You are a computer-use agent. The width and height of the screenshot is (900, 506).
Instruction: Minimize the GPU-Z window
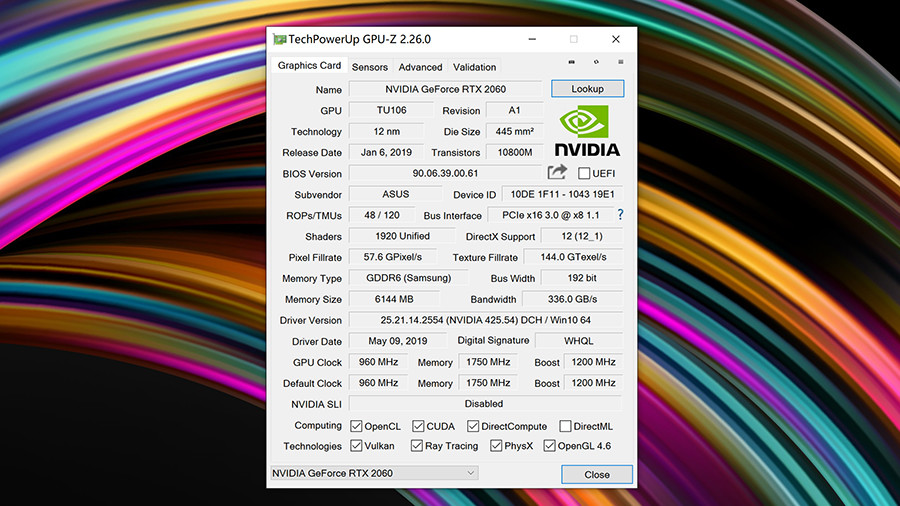click(532, 39)
